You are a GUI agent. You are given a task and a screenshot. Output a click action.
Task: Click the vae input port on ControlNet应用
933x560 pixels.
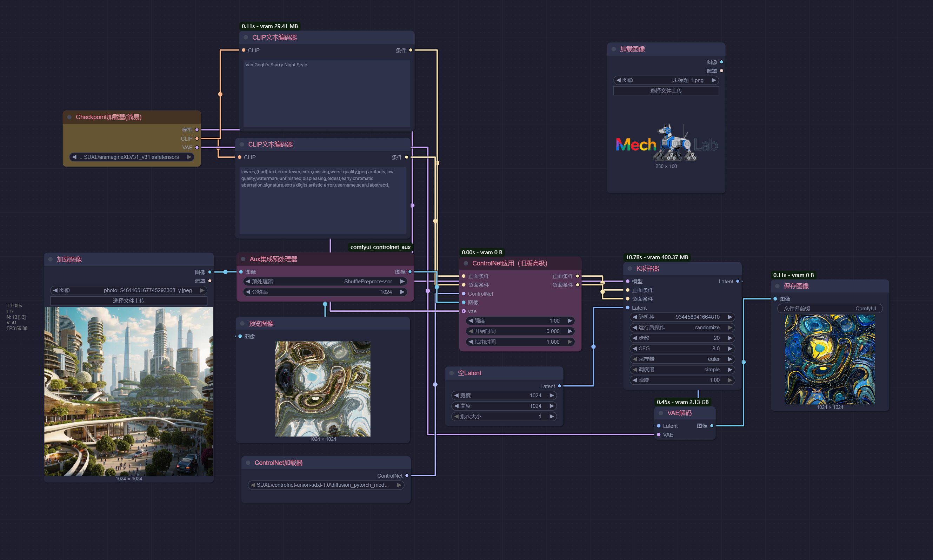pyautogui.click(x=464, y=311)
